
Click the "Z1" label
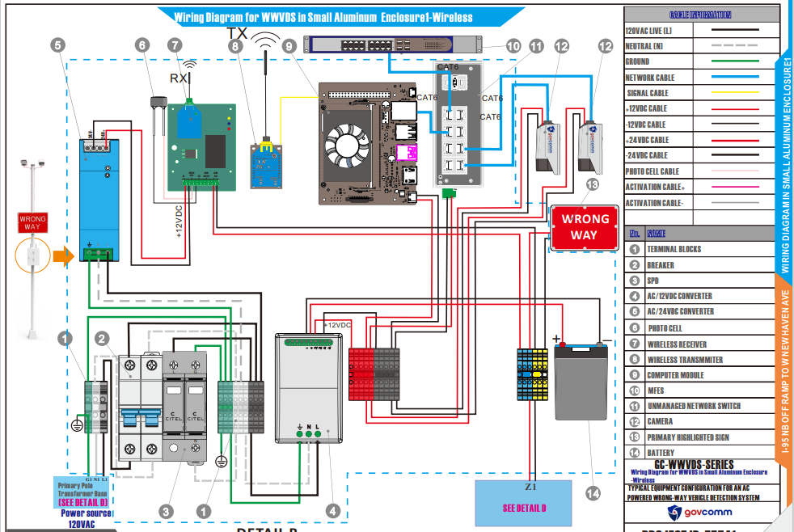[530, 487]
